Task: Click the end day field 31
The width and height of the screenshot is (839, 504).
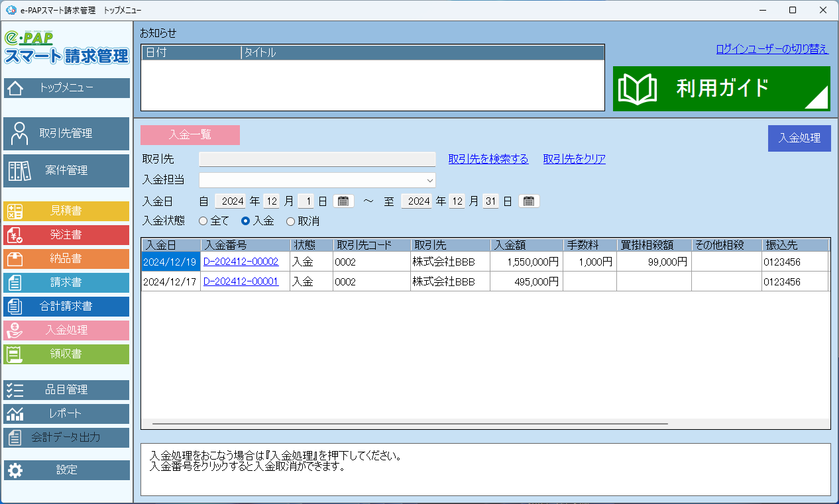Action: click(x=490, y=201)
